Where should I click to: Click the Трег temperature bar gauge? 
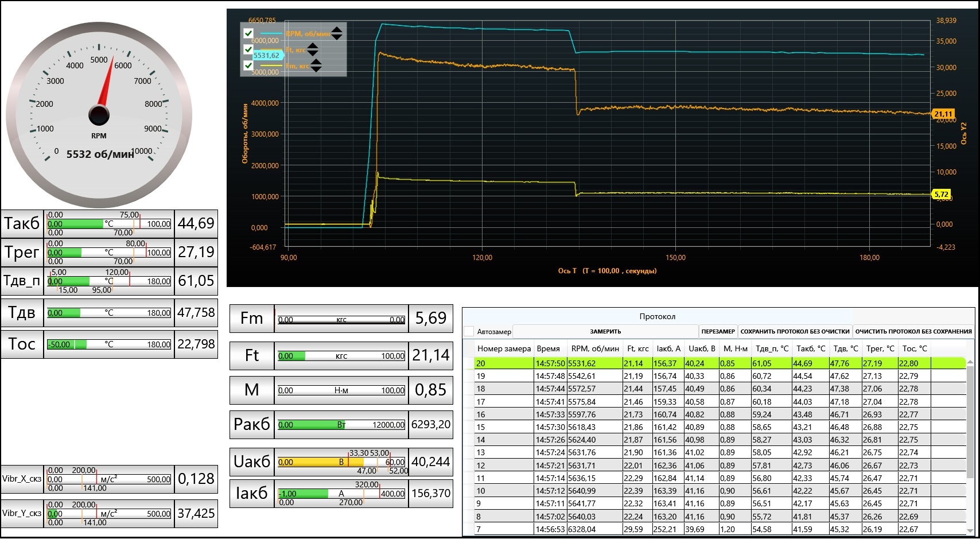(x=109, y=253)
